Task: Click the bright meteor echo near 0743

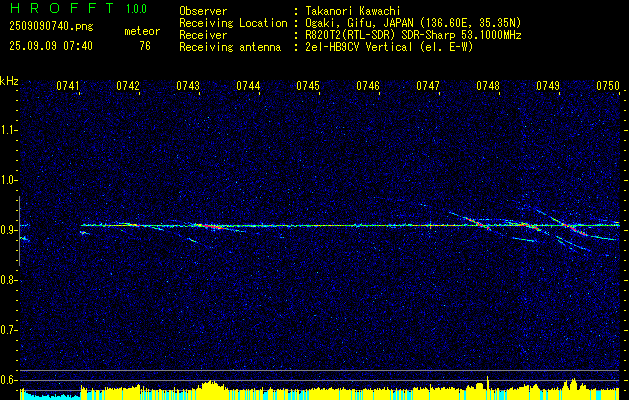Action: [x=209, y=226]
